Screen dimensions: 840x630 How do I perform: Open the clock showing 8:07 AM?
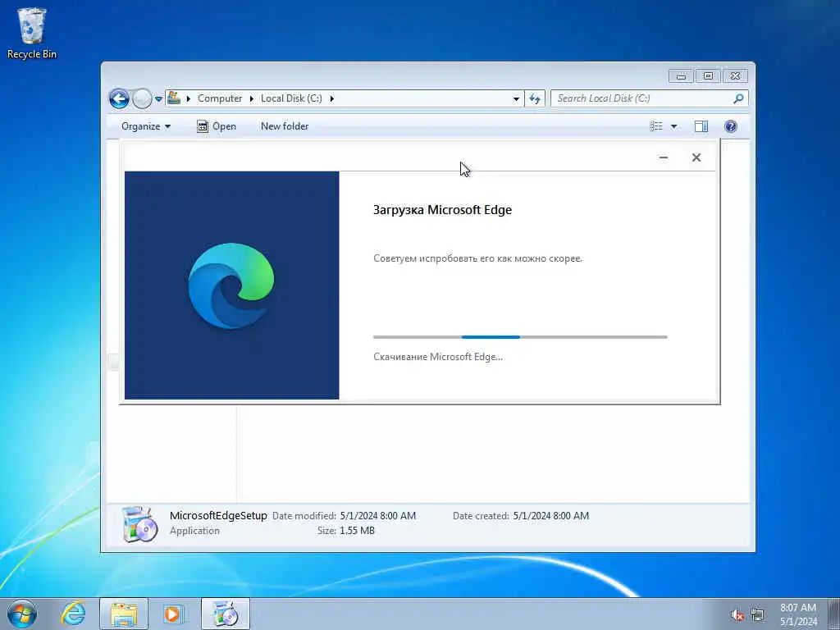pyautogui.click(x=798, y=614)
